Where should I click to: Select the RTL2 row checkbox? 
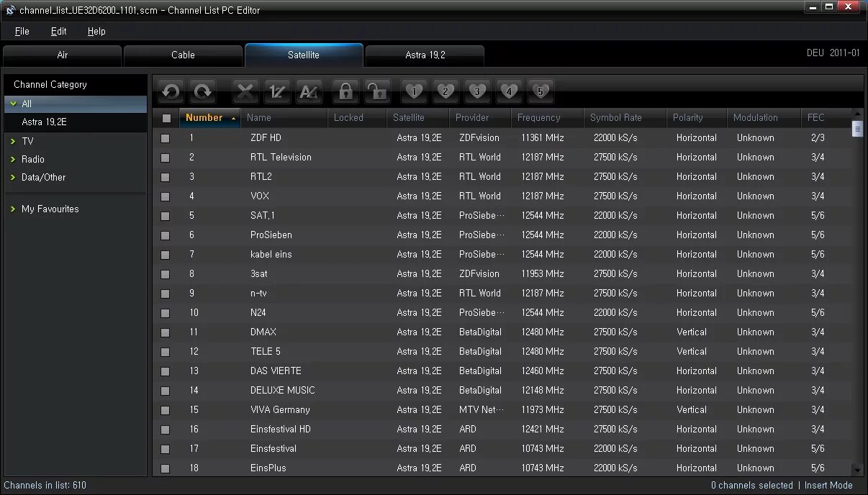tap(166, 177)
